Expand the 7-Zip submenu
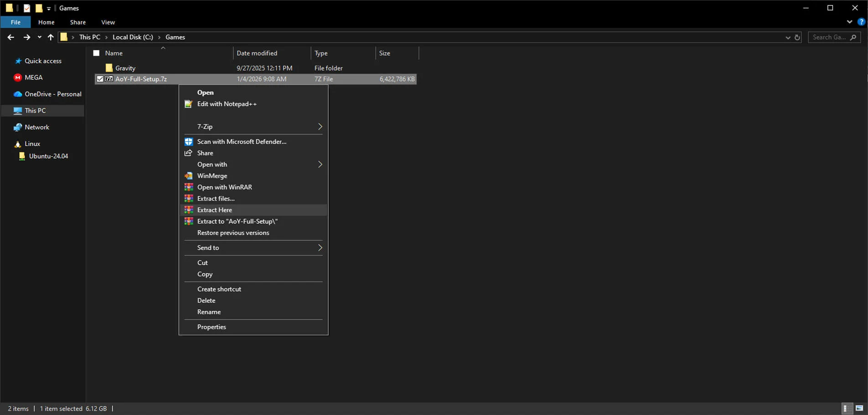The image size is (868, 415). click(x=253, y=126)
